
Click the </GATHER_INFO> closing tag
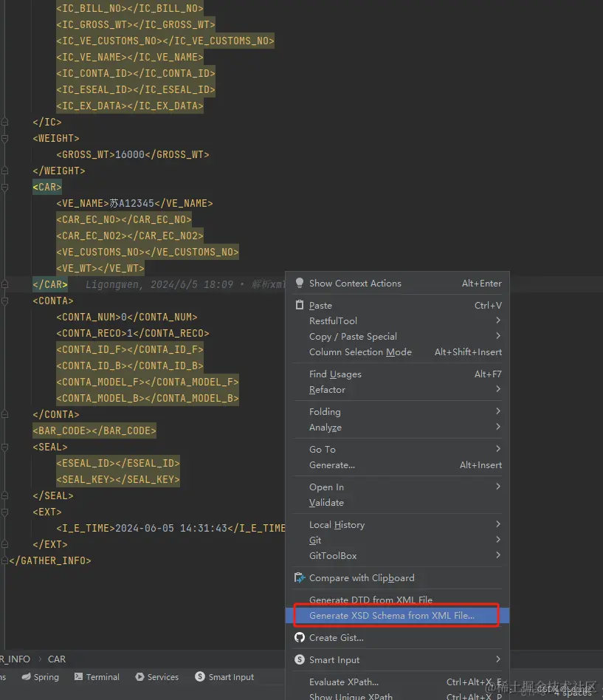[x=50, y=560]
